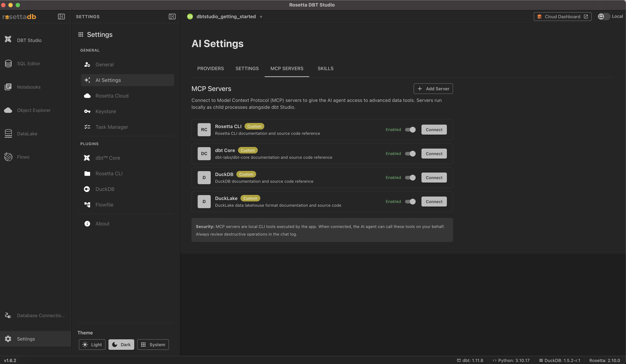
Task: Open the Rosetta CLI plugin folder icon
Action: click(x=87, y=174)
